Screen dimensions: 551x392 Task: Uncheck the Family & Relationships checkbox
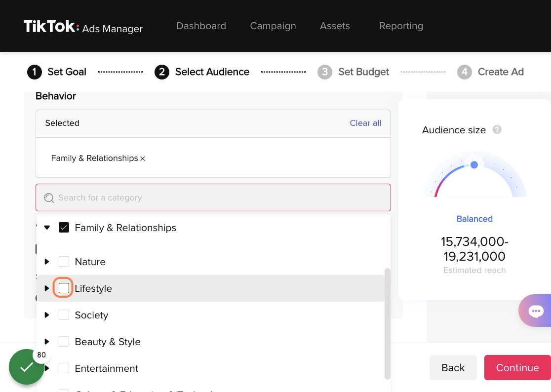(x=64, y=228)
